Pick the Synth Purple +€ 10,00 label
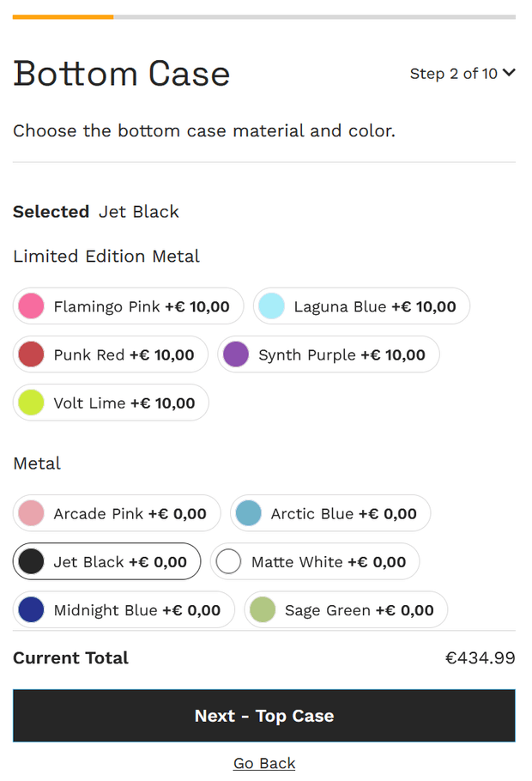Viewport: 532px width, 781px height. click(342, 354)
